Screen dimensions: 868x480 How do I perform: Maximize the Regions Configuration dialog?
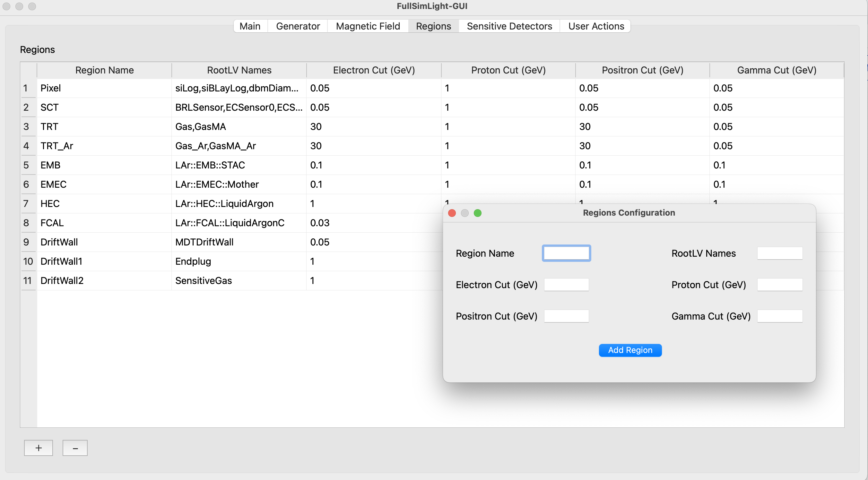(x=477, y=213)
